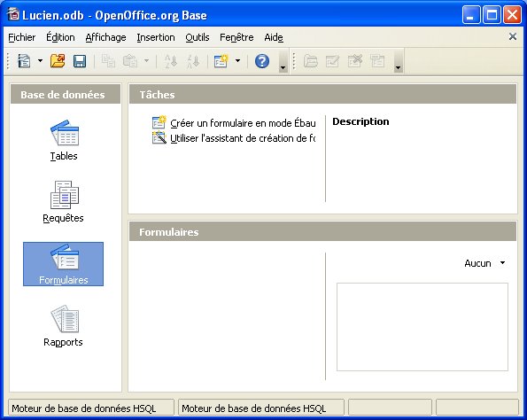The height and width of the screenshot is (420, 527).
Task: Open the Affichage menu
Action: (x=105, y=37)
